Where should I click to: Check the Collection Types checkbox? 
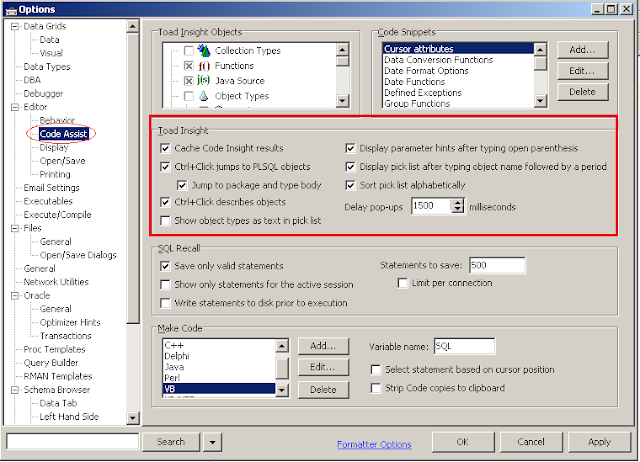coord(189,51)
